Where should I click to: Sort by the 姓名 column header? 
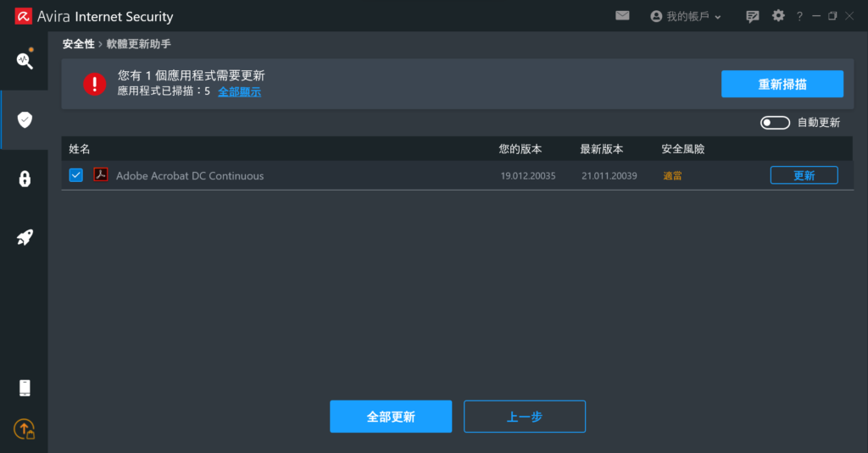point(79,149)
